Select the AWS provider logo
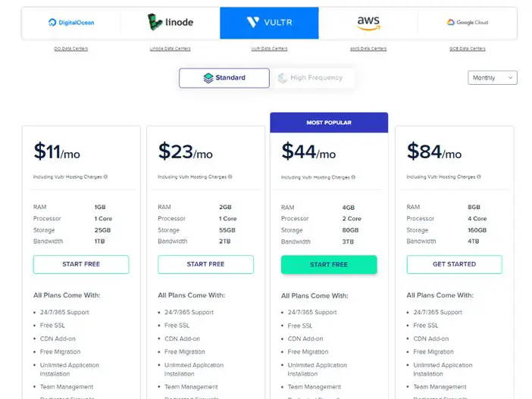 pyautogui.click(x=368, y=23)
